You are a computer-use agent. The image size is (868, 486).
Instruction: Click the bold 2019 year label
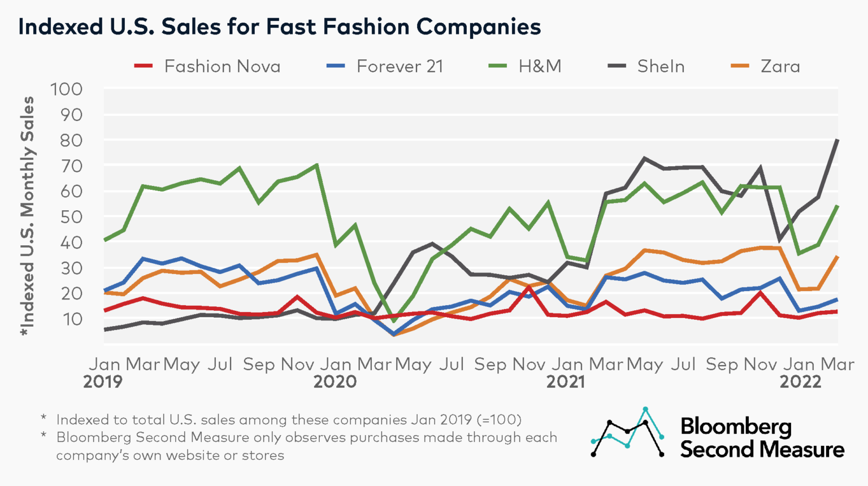(103, 382)
